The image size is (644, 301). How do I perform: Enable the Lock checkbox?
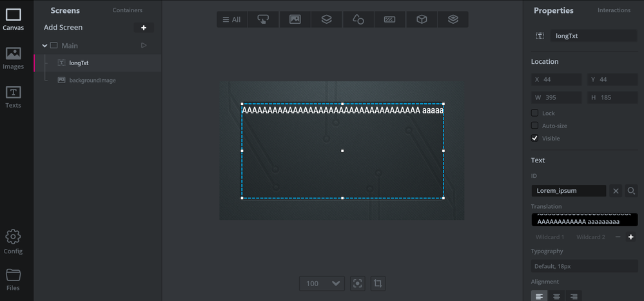[534, 113]
